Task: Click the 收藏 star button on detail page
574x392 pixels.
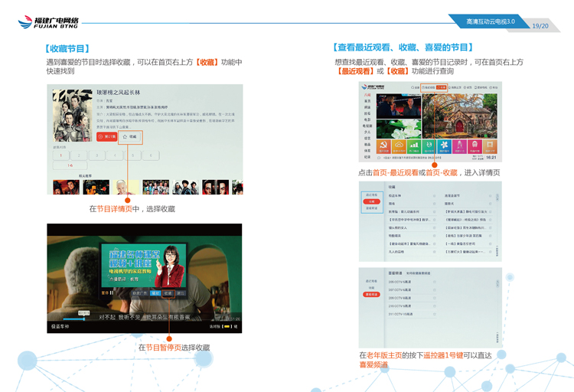Action: pos(130,137)
